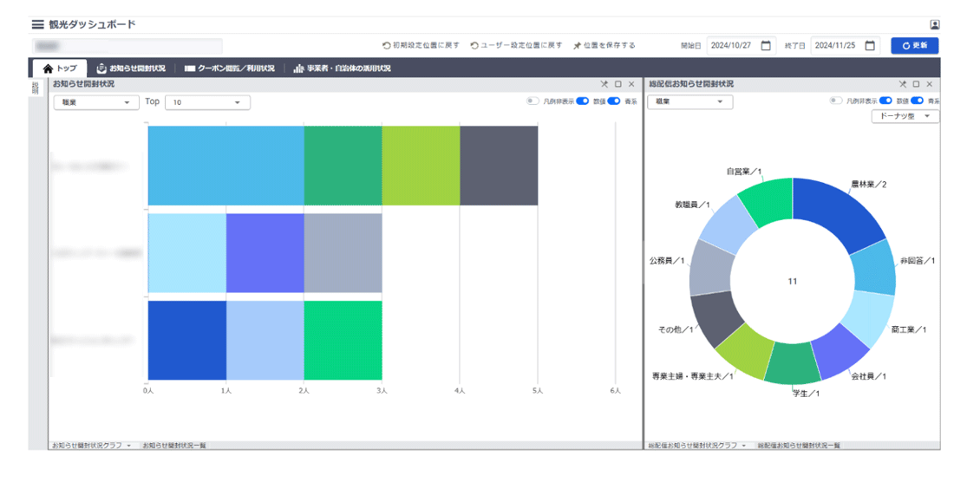
Task: Click the user account icon at top right
Action: [x=934, y=25]
